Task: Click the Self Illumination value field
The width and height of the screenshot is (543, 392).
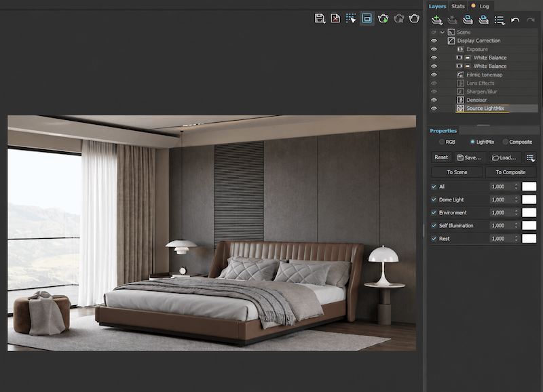Action: 502,226
